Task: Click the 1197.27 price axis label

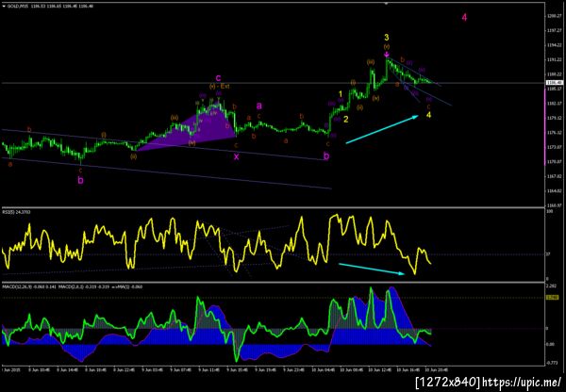Action: click(x=554, y=31)
